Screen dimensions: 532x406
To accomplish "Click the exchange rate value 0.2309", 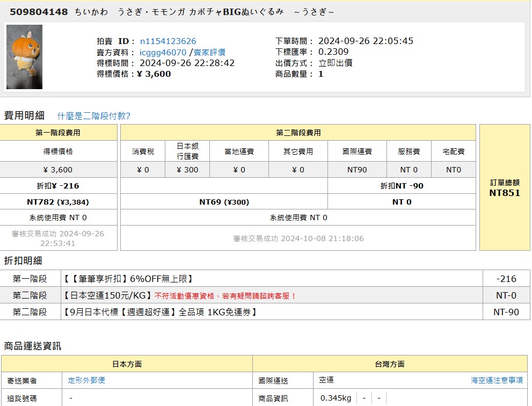I will (333, 52).
